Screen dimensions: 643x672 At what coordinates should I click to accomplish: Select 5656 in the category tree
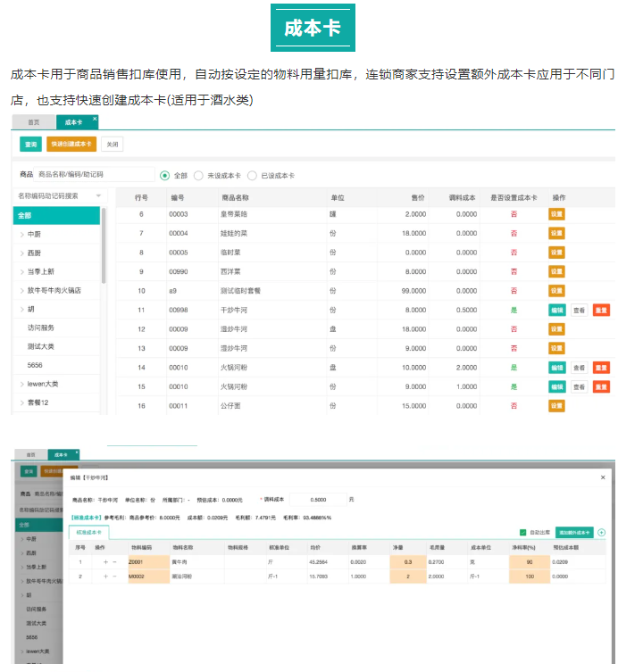pyautogui.click(x=35, y=365)
